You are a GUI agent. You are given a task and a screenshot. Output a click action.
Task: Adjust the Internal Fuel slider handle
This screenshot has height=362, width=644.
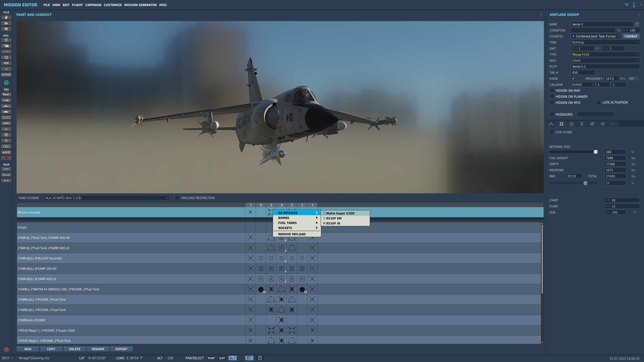coord(595,152)
